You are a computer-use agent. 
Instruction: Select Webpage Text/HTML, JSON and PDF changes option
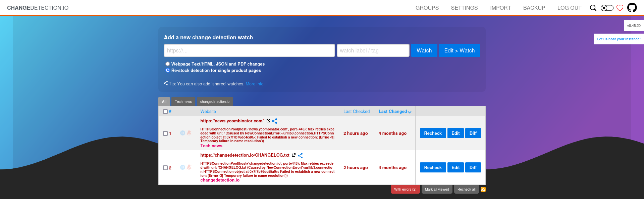168,64
